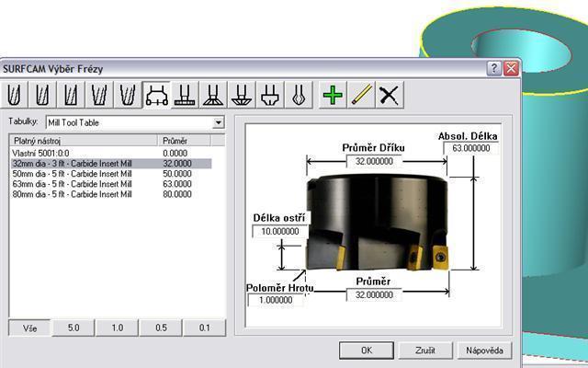Screen dimensions: 588x368
Task: Open help via the question mark title button
Action: click(x=494, y=68)
